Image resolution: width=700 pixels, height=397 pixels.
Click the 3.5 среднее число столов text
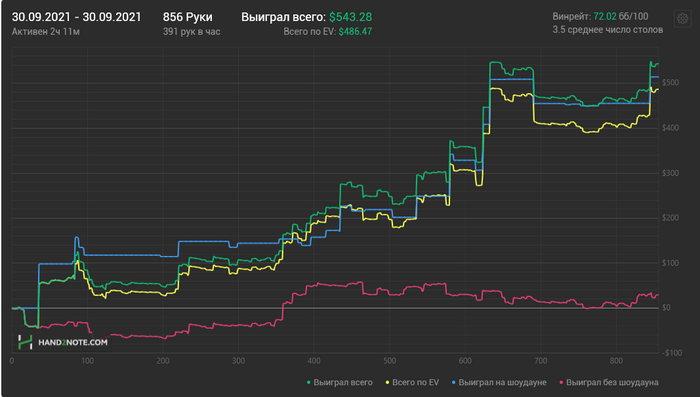pos(608,30)
